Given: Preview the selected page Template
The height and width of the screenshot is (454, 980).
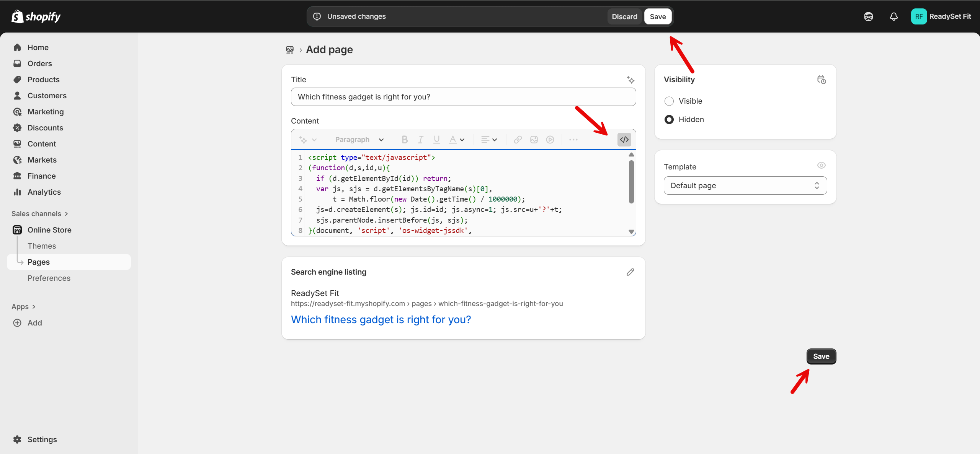Looking at the screenshot, I should (821, 165).
